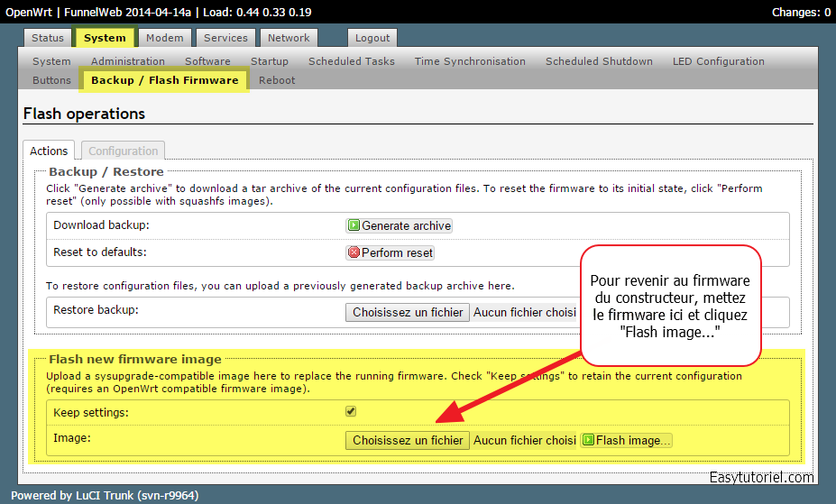Open Scheduled Tasks page
The image size is (836, 504).
pos(352,61)
